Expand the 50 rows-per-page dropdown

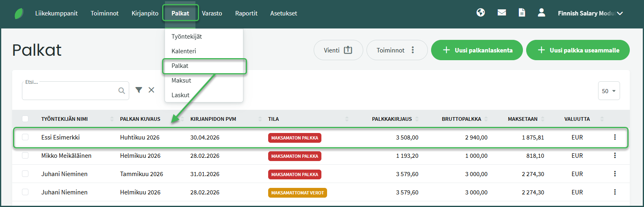point(609,91)
